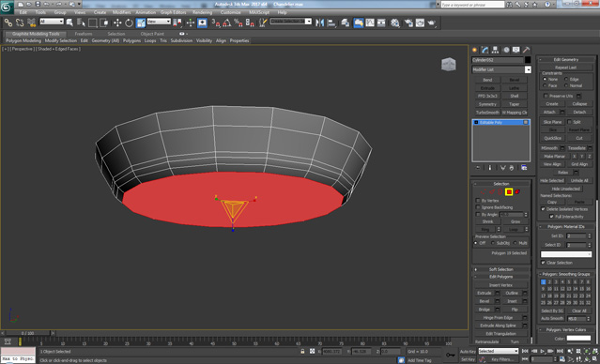Screen dimensions: 600x364
Task: Open the selection filter All dropdown
Action: click(x=52, y=22)
